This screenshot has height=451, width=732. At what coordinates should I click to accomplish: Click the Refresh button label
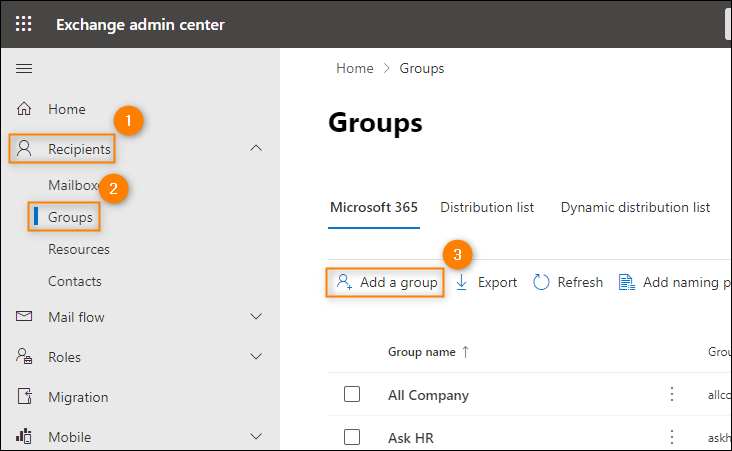pos(580,282)
